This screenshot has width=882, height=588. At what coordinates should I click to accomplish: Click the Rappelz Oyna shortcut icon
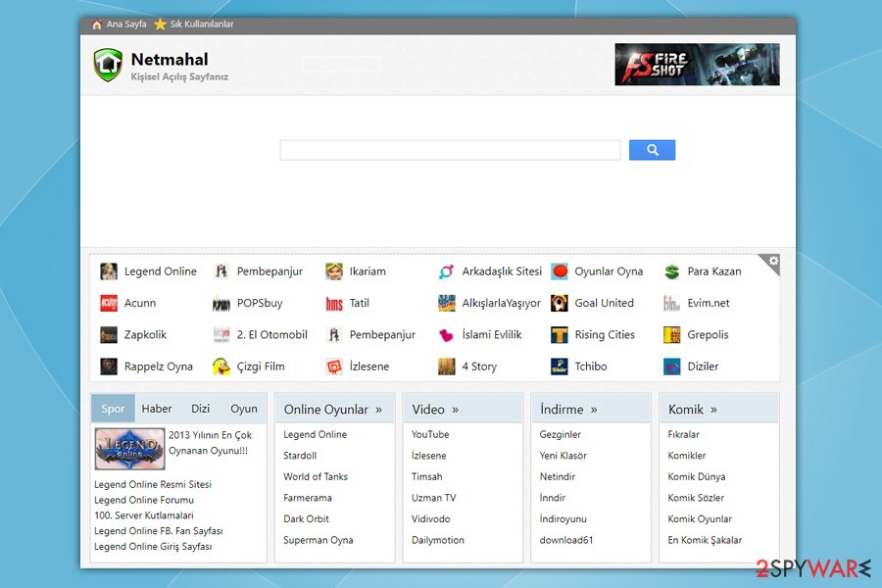pos(109,367)
